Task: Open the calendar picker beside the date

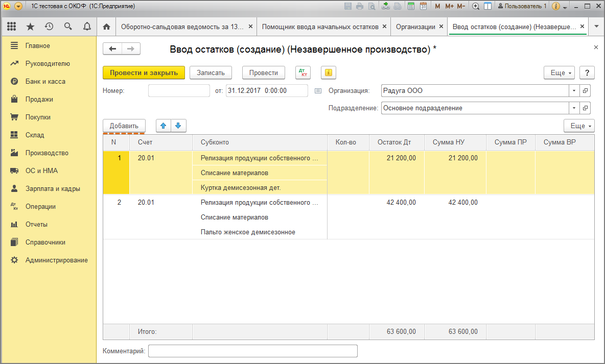Action: (317, 91)
